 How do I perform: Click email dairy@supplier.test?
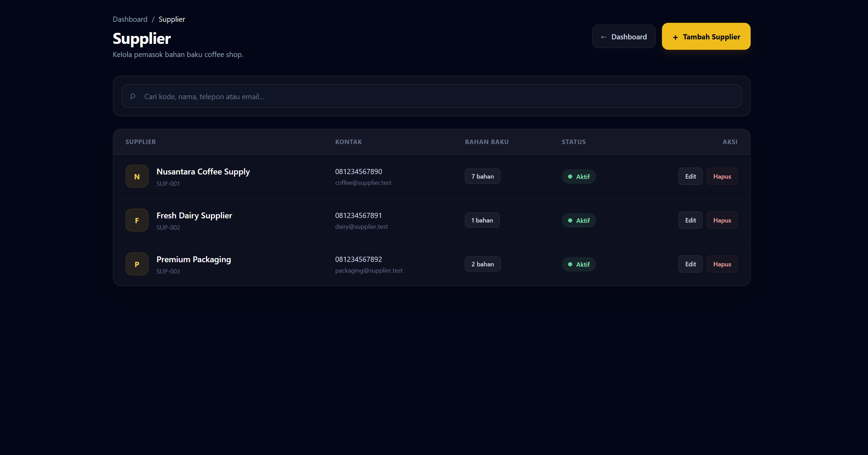(x=361, y=227)
